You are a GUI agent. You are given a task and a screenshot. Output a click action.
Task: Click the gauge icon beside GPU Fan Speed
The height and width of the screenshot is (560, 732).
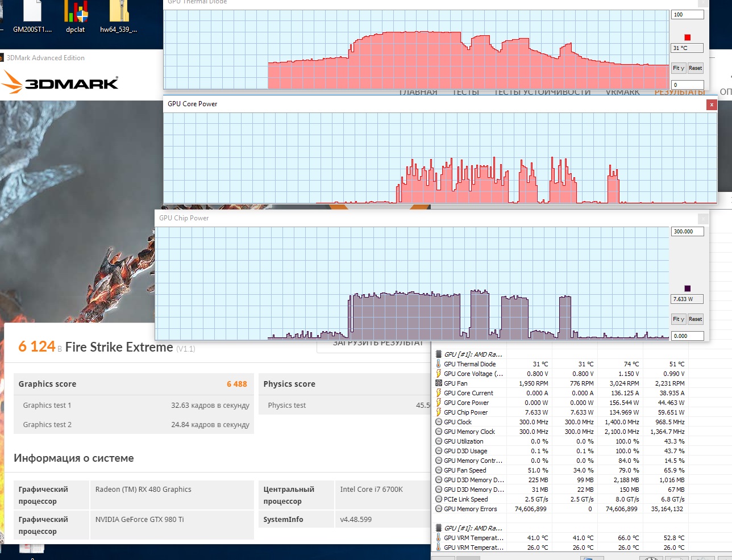[438, 470]
